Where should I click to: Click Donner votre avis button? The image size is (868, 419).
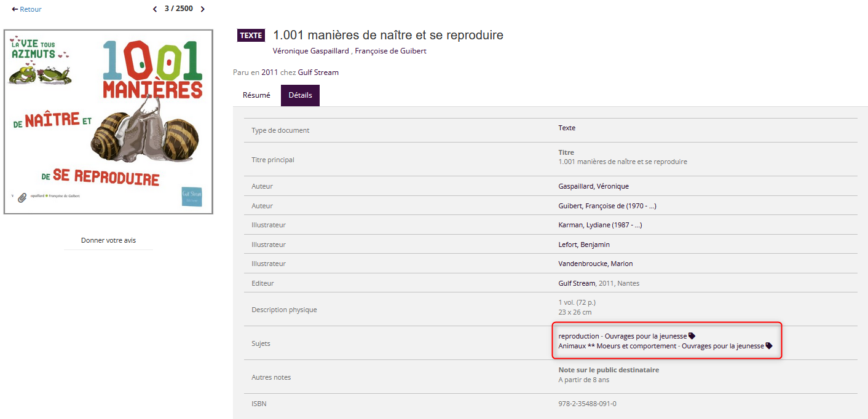coord(108,240)
